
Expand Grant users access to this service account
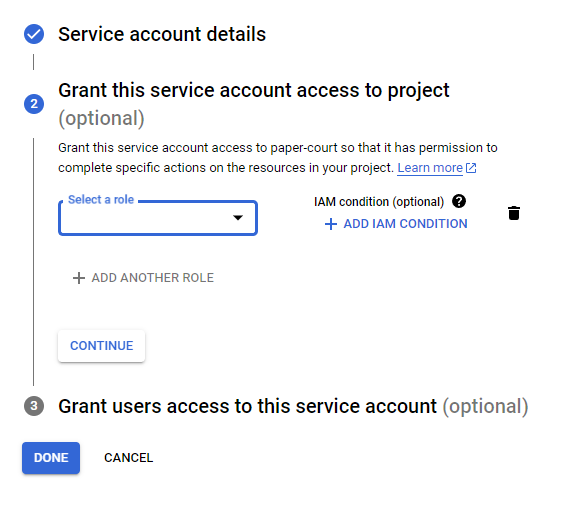point(293,406)
